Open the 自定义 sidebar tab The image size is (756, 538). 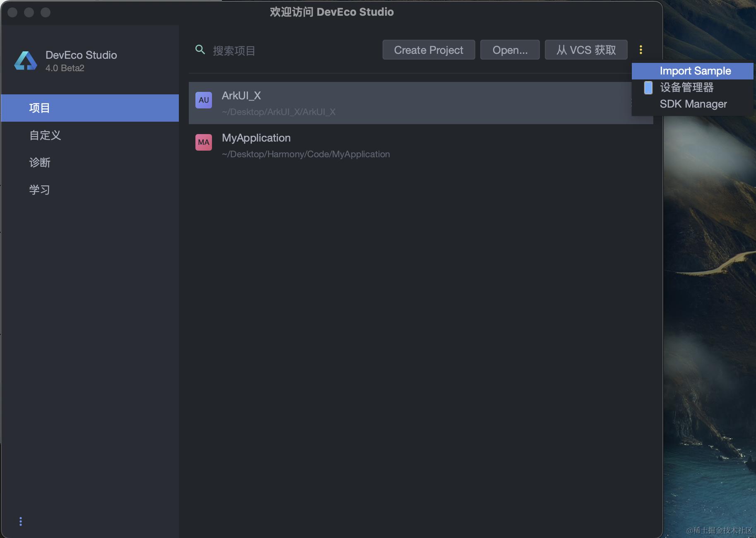(x=90, y=135)
